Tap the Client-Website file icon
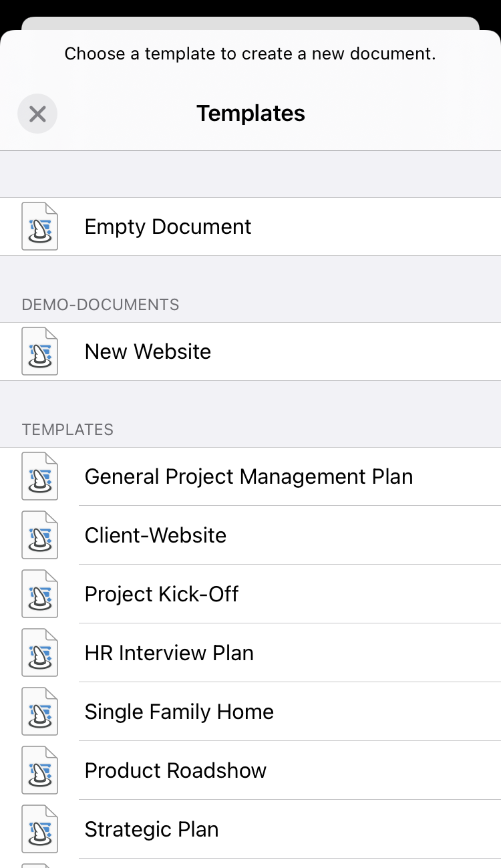Screen dimensions: 501x868 coord(40,535)
